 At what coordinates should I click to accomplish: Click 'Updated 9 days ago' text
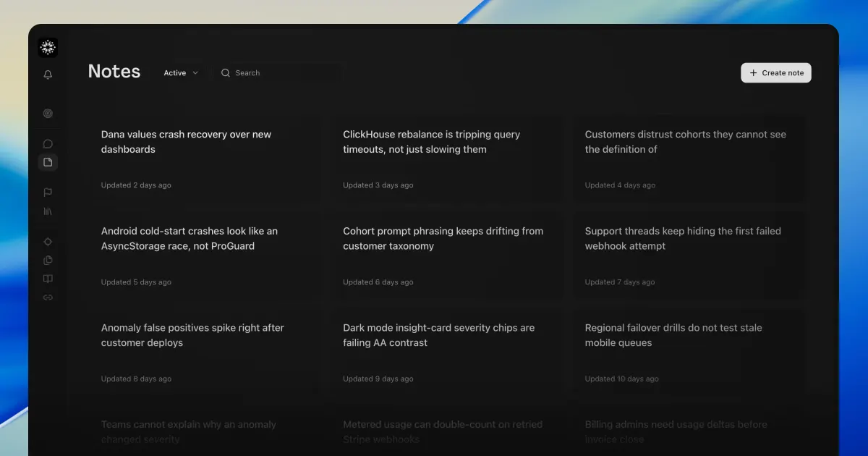[378, 379]
